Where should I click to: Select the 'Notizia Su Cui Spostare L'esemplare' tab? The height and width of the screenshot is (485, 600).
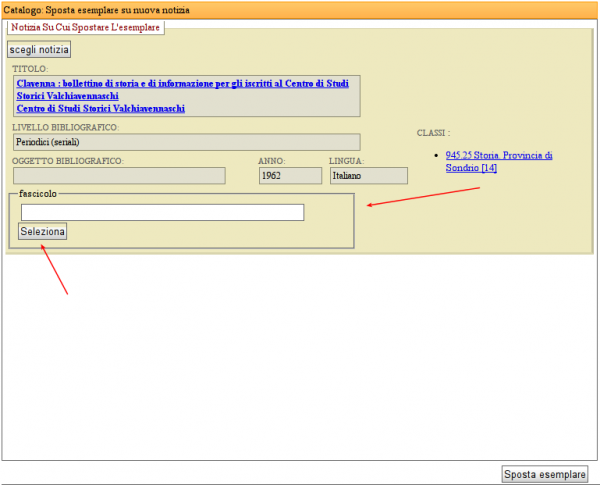tap(85, 27)
